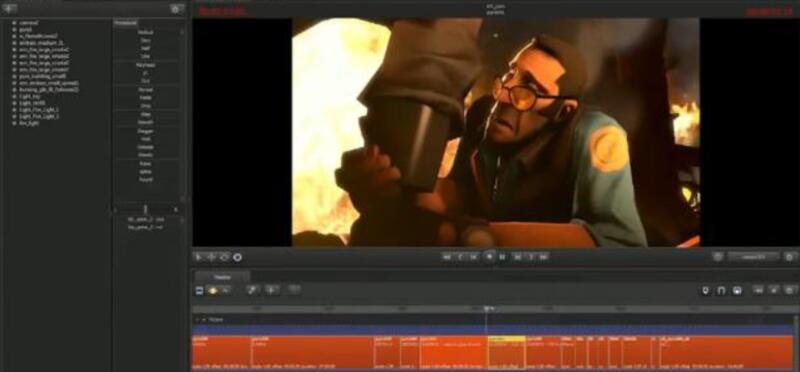This screenshot has width=800, height=372.
Task: Apply the Spline procedural preset
Action: (x=145, y=171)
